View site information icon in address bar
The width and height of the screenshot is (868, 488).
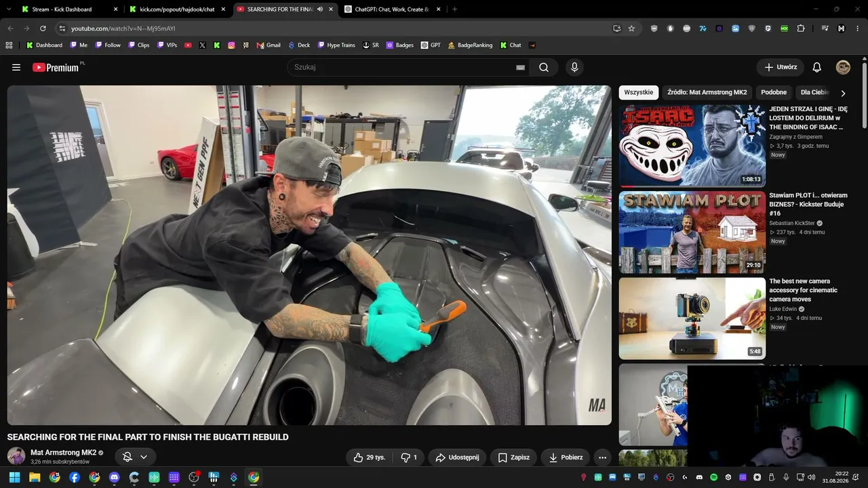[x=62, y=28]
